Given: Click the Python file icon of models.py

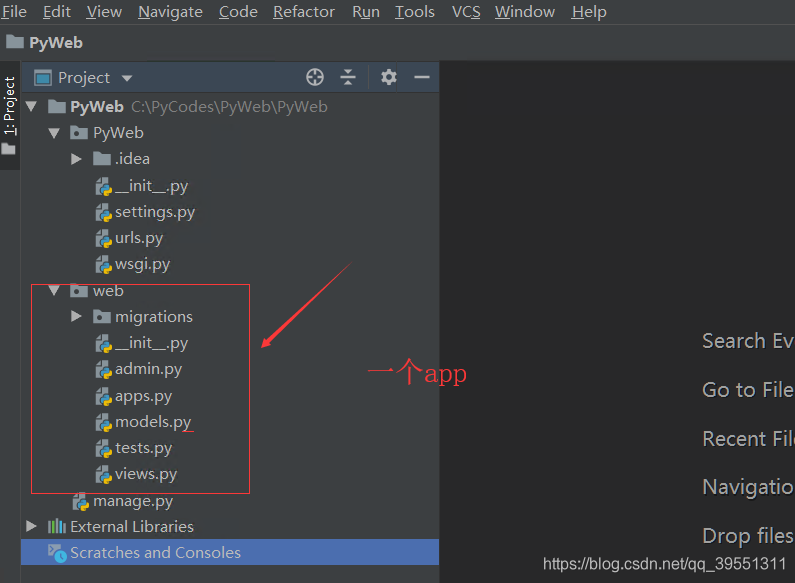Looking at the screenshot, I should (x=103, y=422).
